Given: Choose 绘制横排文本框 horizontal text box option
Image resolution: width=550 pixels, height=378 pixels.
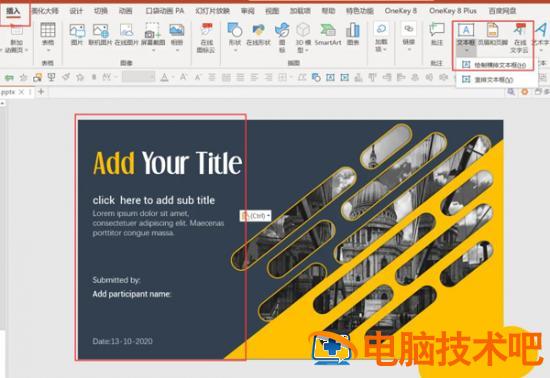Looking at the screenshot, I should (x=495, y=65).
